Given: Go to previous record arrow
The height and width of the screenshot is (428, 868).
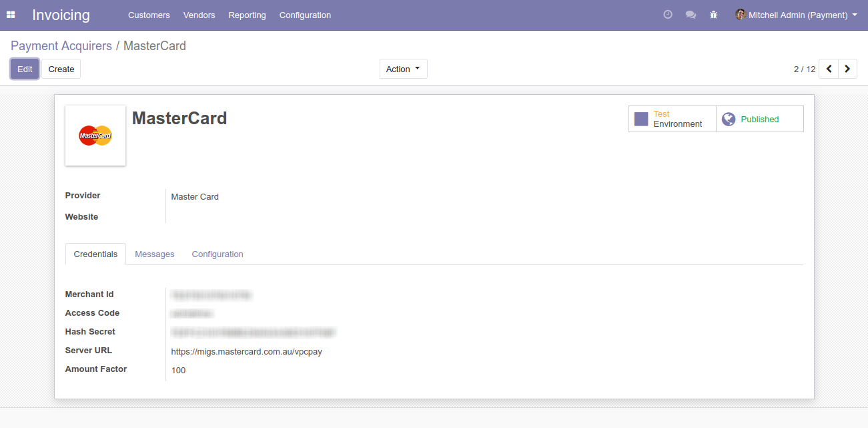Looking at the screenshot, I should click(x=829, y=69).
